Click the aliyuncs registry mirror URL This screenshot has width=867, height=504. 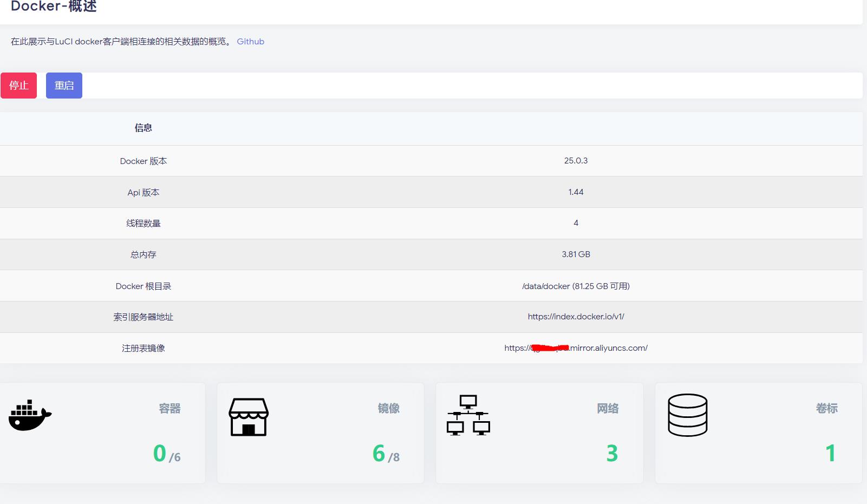[x=576, y=348]
